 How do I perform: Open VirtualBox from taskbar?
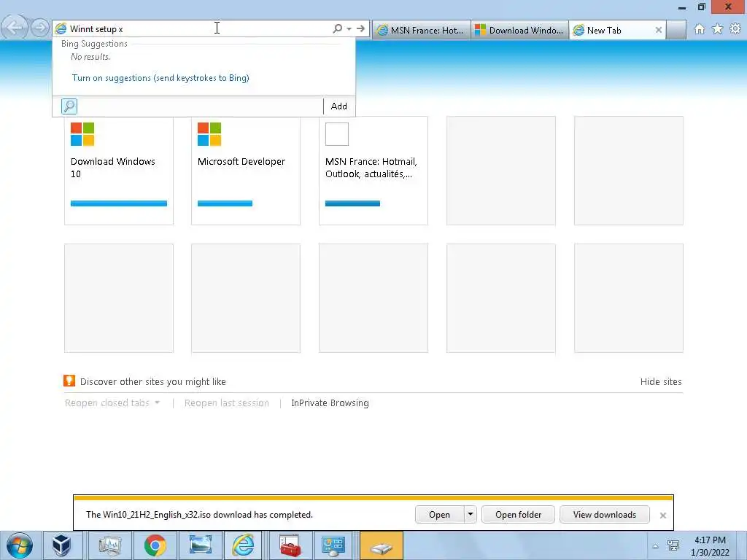point(61,545)
